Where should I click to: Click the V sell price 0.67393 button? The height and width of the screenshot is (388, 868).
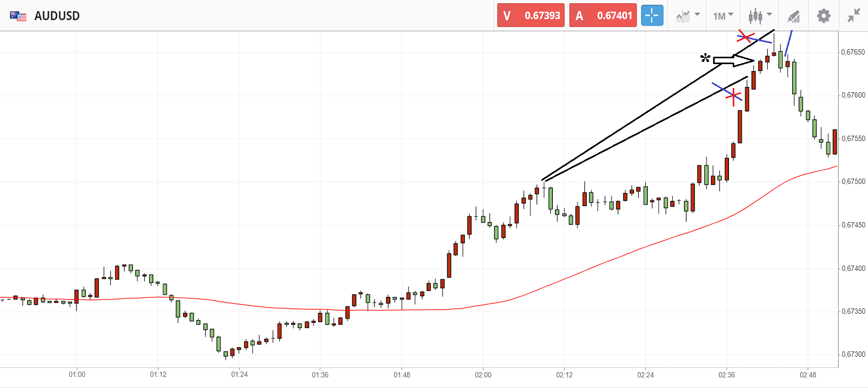531,15
